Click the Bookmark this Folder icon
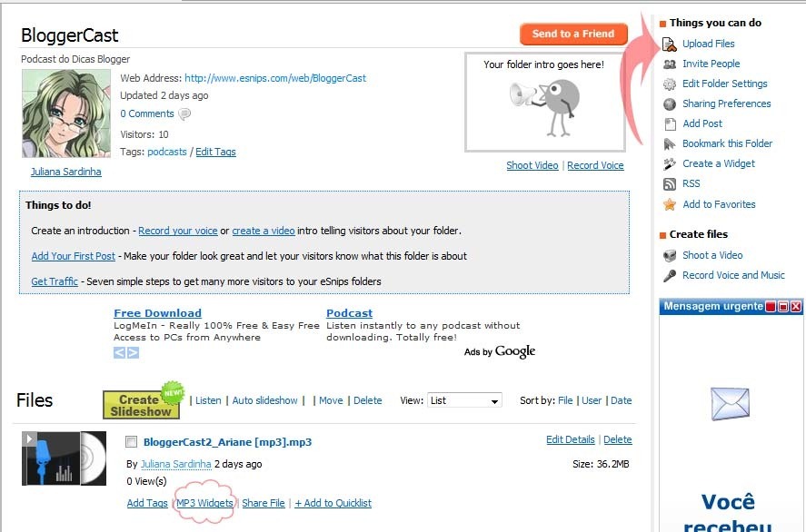 point(670,144)
